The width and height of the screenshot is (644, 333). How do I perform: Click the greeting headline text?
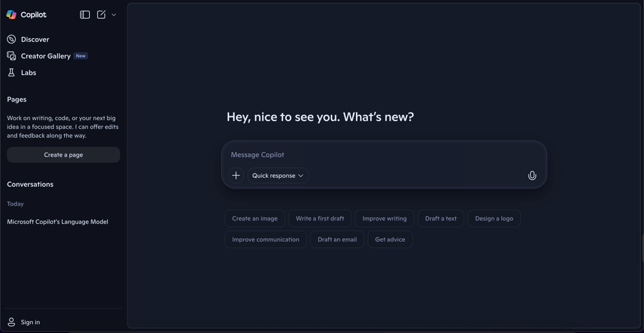[320, 117]
